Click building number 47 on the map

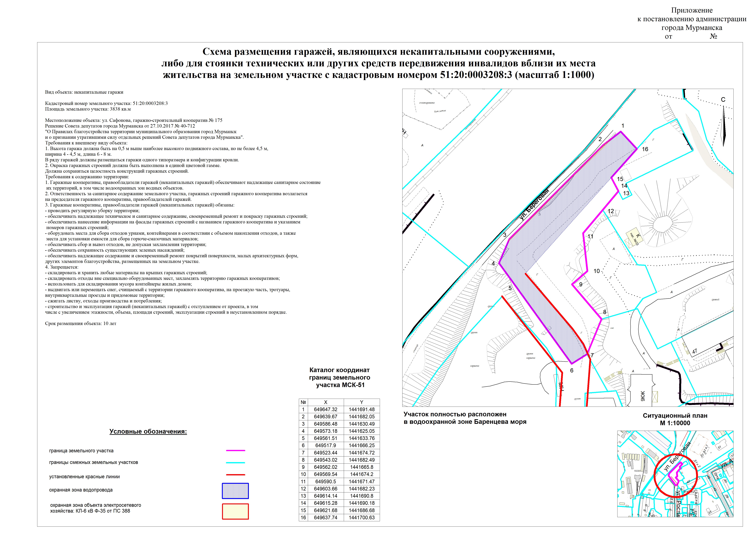pyautogui.click(x=694, y=352)
